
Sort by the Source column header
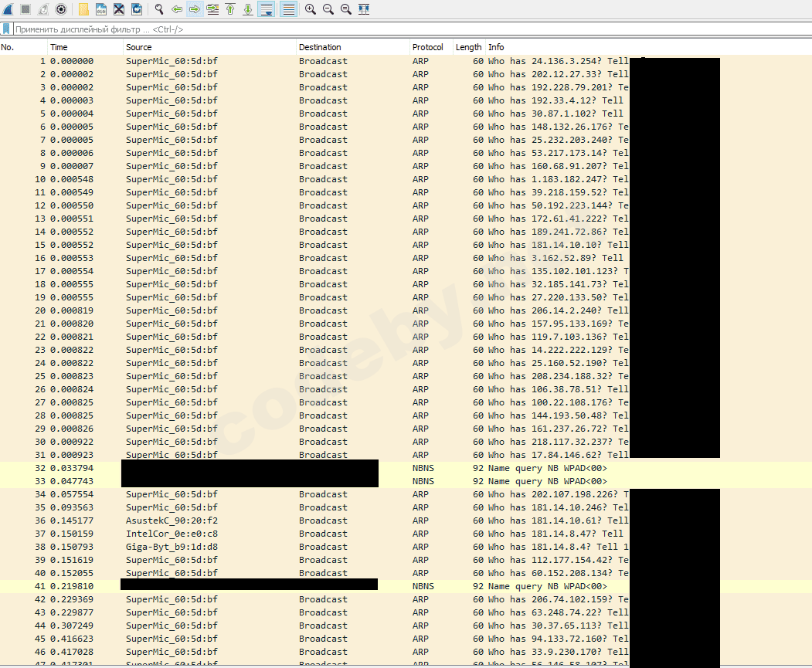[x=209, y=47]
